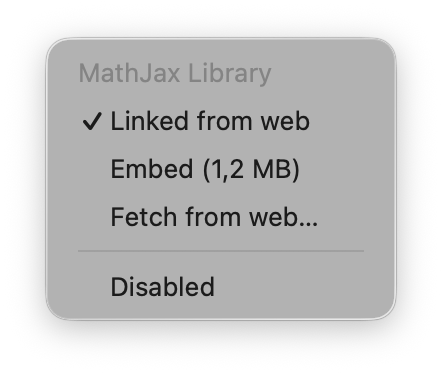Click the separator line above Disabled
Screen dimensions: 442x374
tap(221, 251)
